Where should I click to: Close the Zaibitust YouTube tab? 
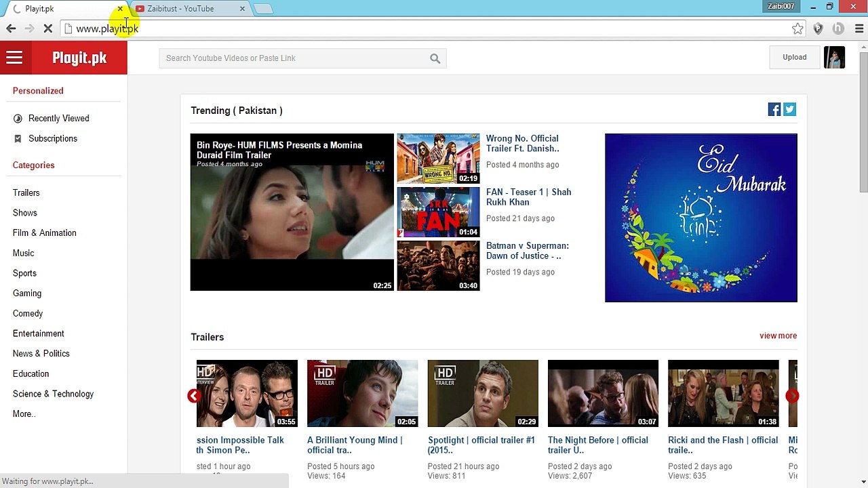pos(242,9)
